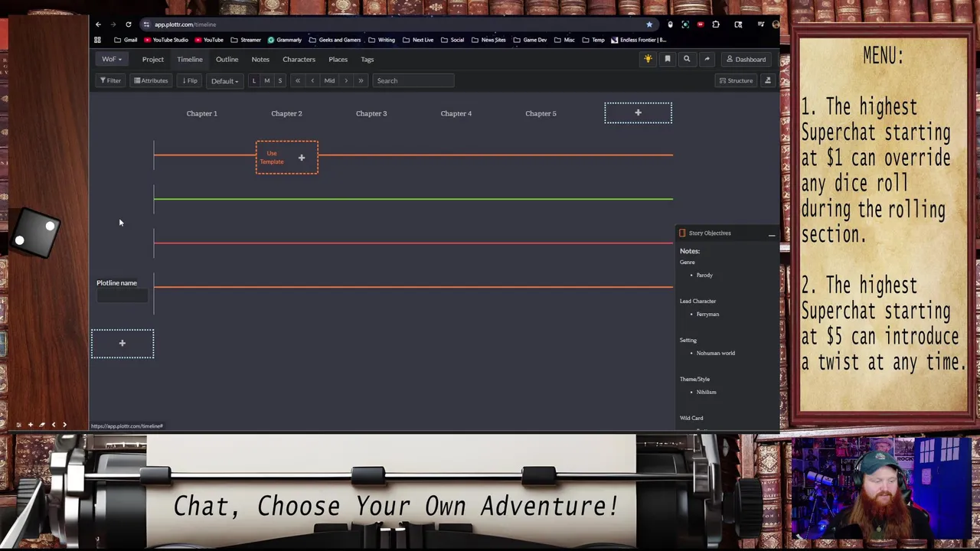Add a new plotline with dashed plus box
The height and width of the screenshot is (551, 980).
pos(122,344)
